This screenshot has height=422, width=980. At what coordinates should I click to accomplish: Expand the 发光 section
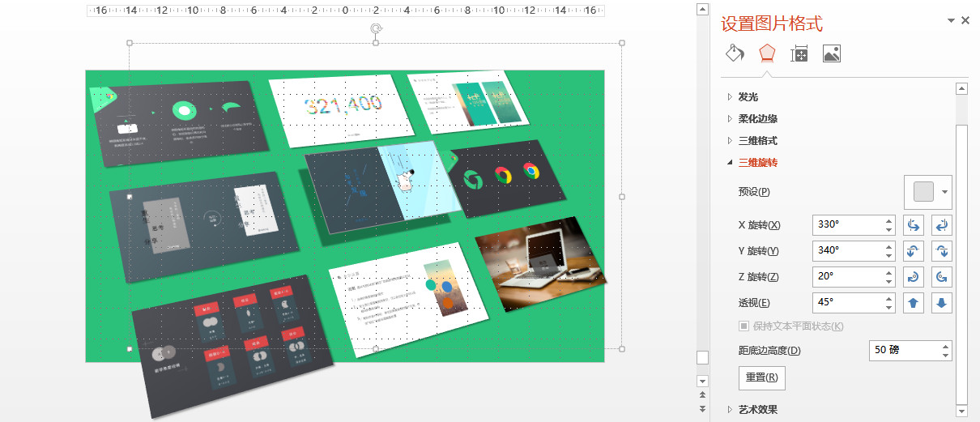coord(748,97)
